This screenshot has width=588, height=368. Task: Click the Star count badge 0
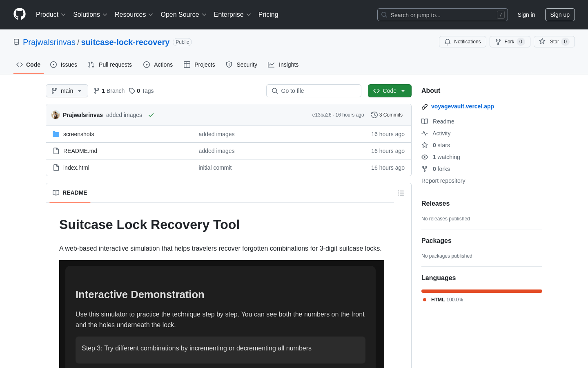pos(565,42)
